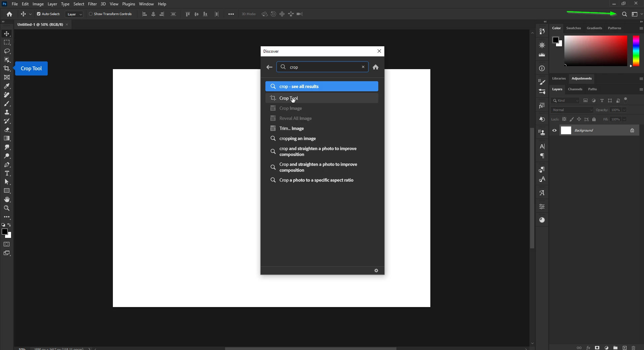Click the Discover search input field
The height and width of the screenshot is (350, 644).
pyautogui.click(x=323, y=67)
